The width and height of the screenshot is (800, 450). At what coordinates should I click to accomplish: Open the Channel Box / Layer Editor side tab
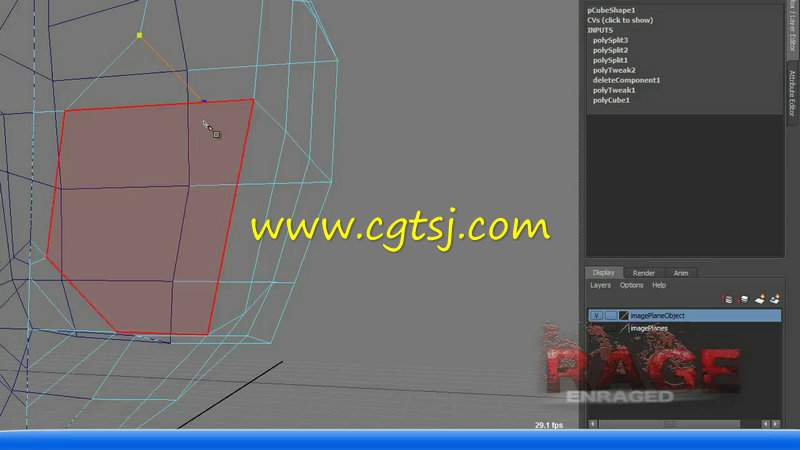[792, 28]
